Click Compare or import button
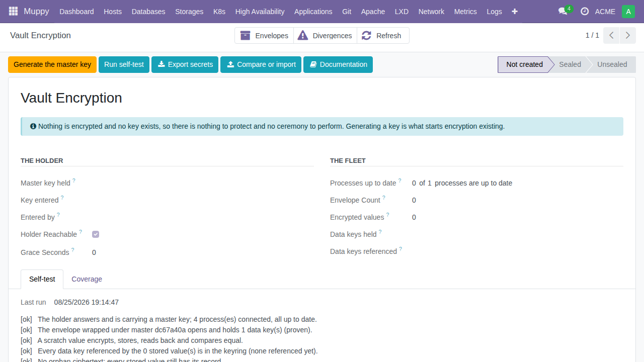Viewport: 644px width, 362px height. [x=261, y=64]
